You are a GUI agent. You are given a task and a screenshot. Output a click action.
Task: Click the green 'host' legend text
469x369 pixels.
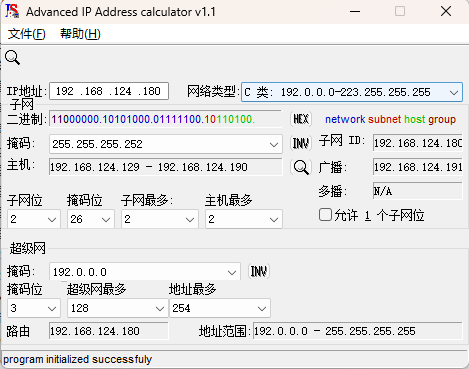click(x=415, y=119)
